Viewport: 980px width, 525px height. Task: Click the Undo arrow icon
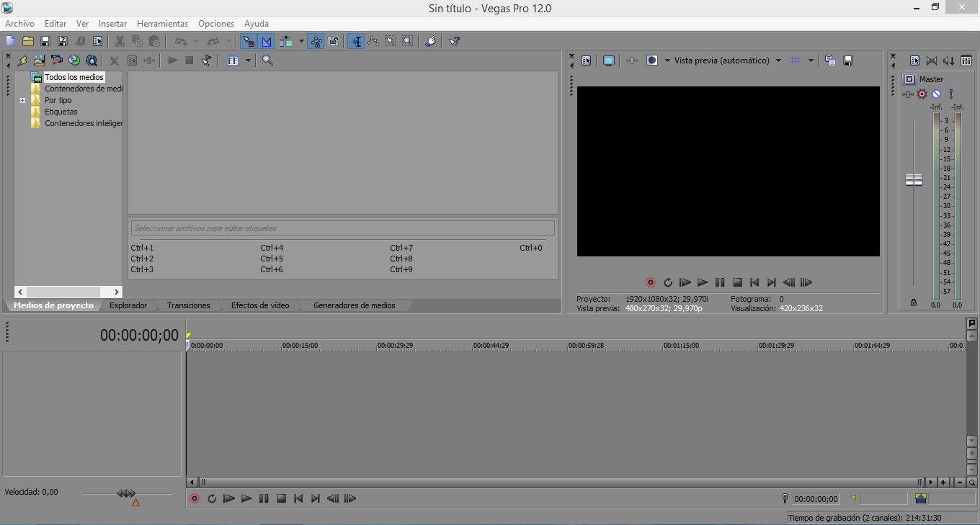click(181, 41)
